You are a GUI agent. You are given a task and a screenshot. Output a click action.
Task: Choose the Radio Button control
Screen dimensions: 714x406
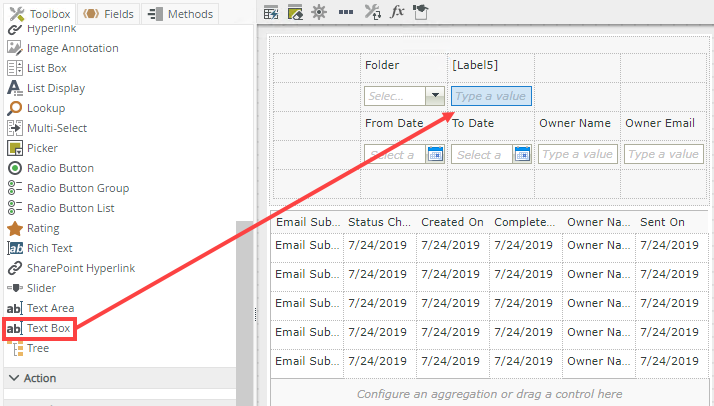click(51, 168)
